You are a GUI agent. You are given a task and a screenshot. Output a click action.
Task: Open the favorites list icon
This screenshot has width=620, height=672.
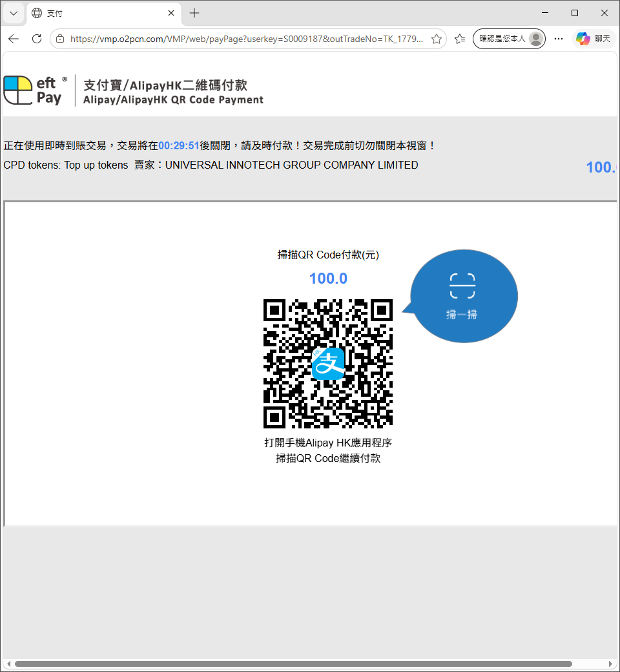click(x=460, y=39)
